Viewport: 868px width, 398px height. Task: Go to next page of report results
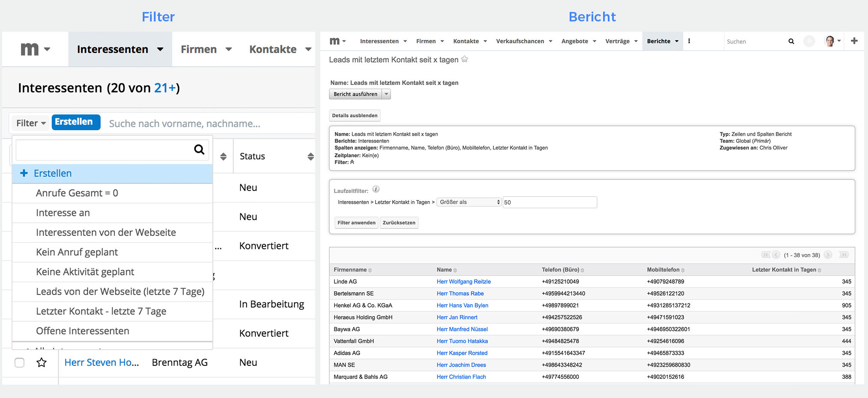coord(828,255)
